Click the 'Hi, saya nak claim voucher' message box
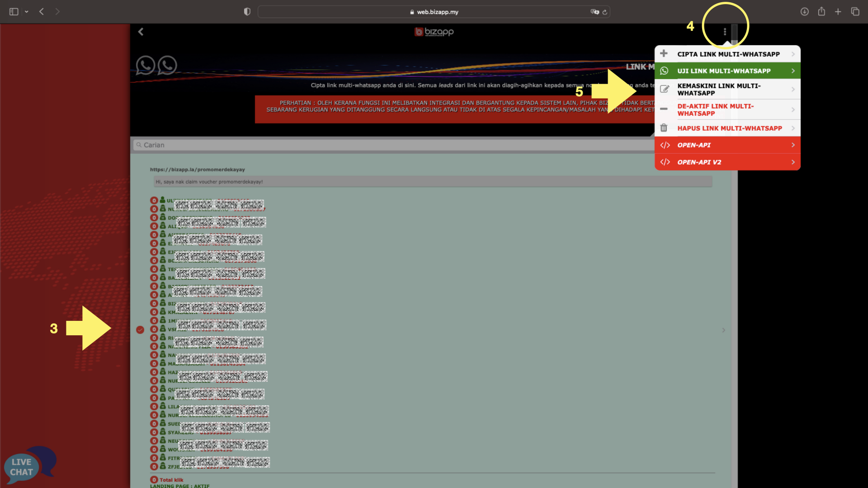Viewport: 868px width, 488px height. 433,182
